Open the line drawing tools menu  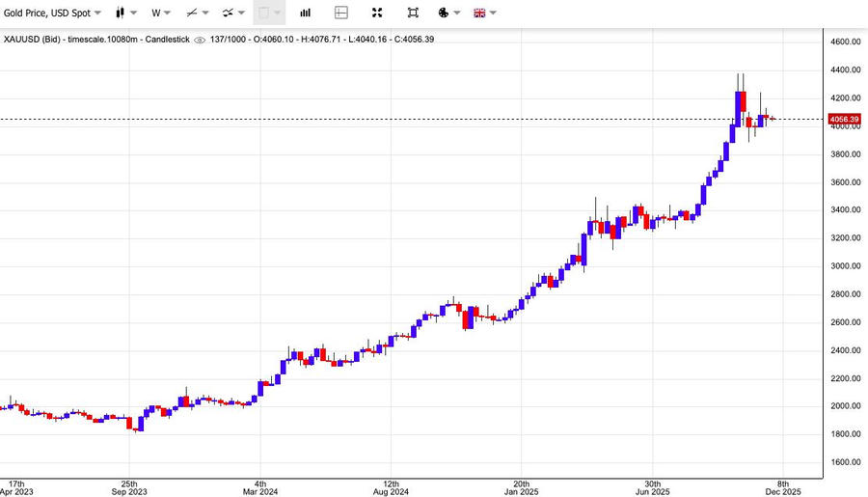coord(198,14)
